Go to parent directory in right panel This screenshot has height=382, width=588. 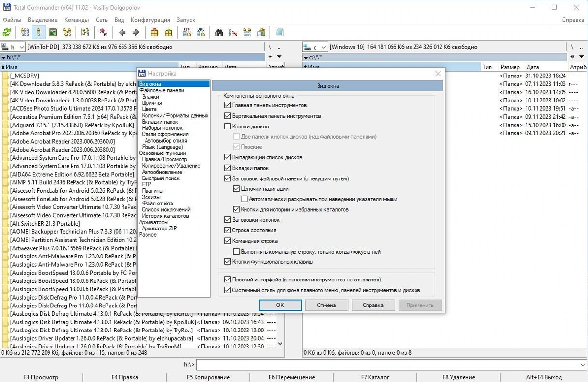582,47
